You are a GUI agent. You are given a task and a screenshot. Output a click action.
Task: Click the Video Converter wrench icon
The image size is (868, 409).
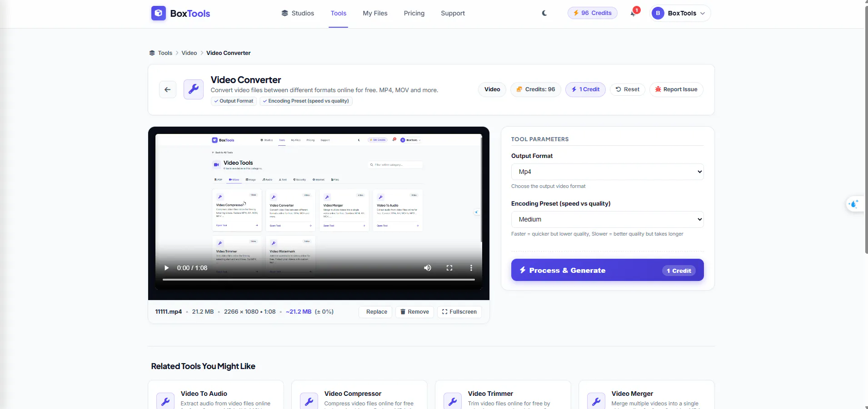(x=194, y=89)
